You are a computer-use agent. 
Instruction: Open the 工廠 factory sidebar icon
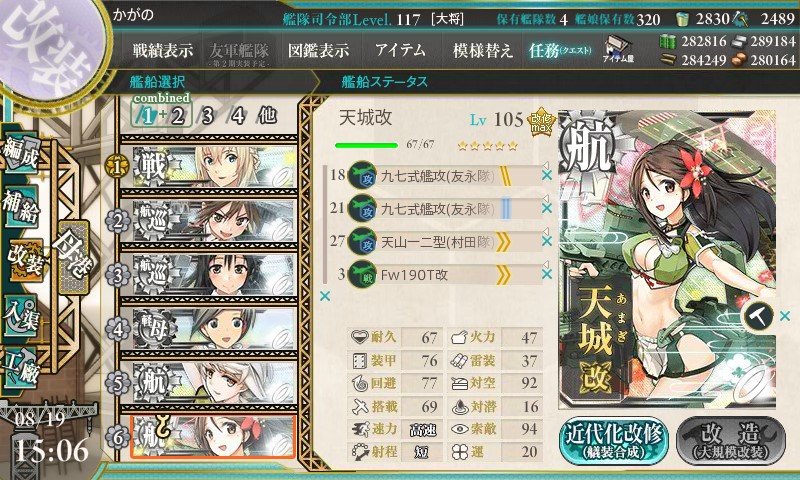[x=21, y=368]
